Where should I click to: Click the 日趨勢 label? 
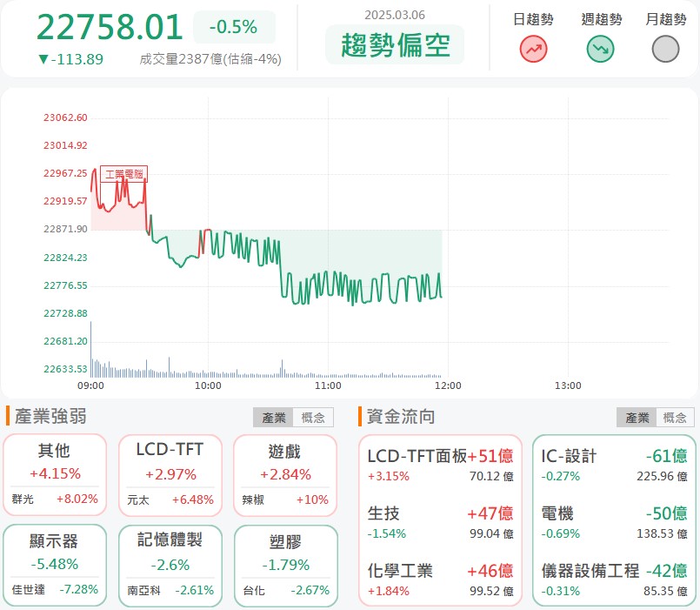[x=533, y=19]
